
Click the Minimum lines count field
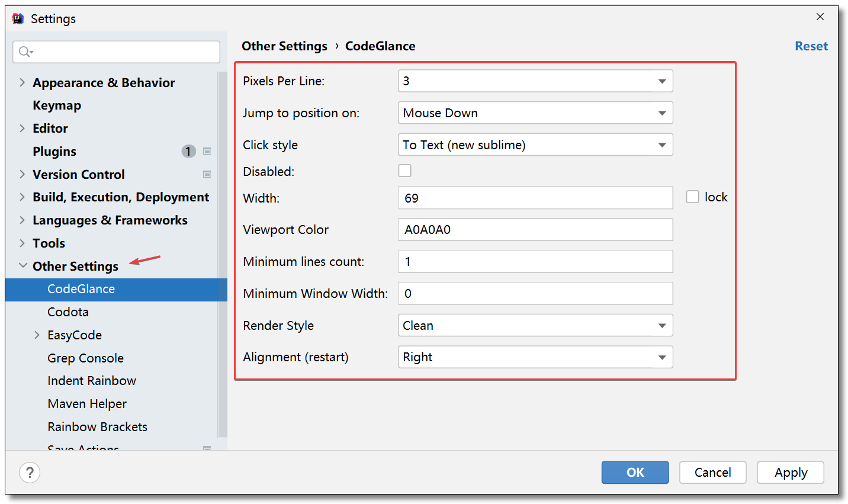coord(535,262)
